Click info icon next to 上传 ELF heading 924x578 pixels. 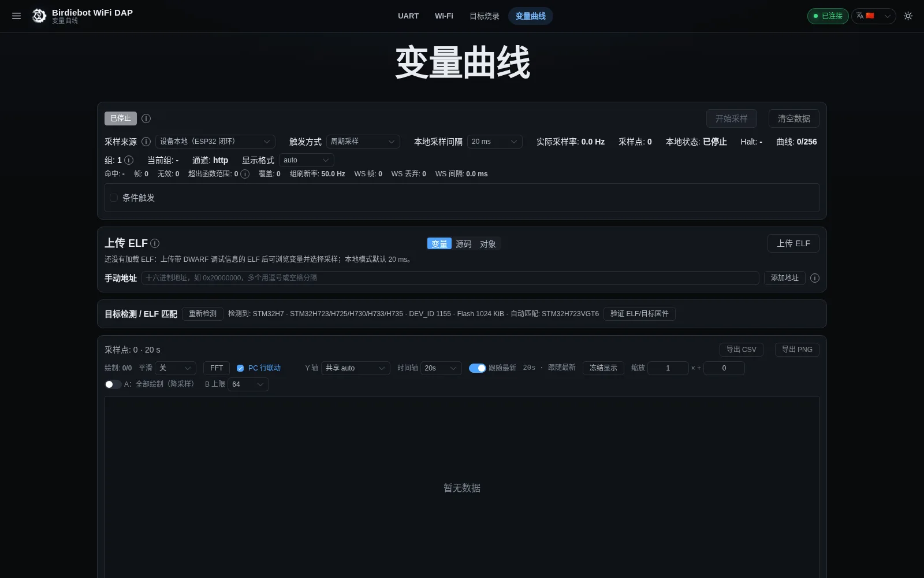point(155,243)
